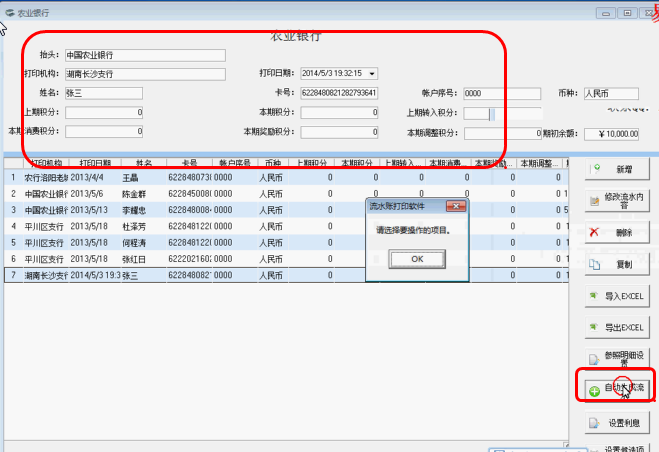Click the 卡号 column header
659x452 pixels.
point(190,163)
